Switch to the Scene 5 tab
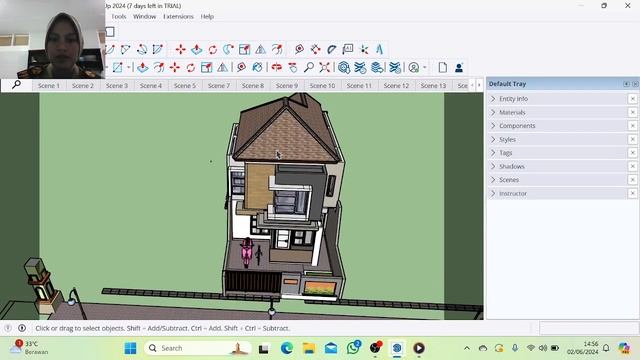Image resolution: width=640 pixels, height=360 pixels. pyautogui.click(x=184, y=85)
